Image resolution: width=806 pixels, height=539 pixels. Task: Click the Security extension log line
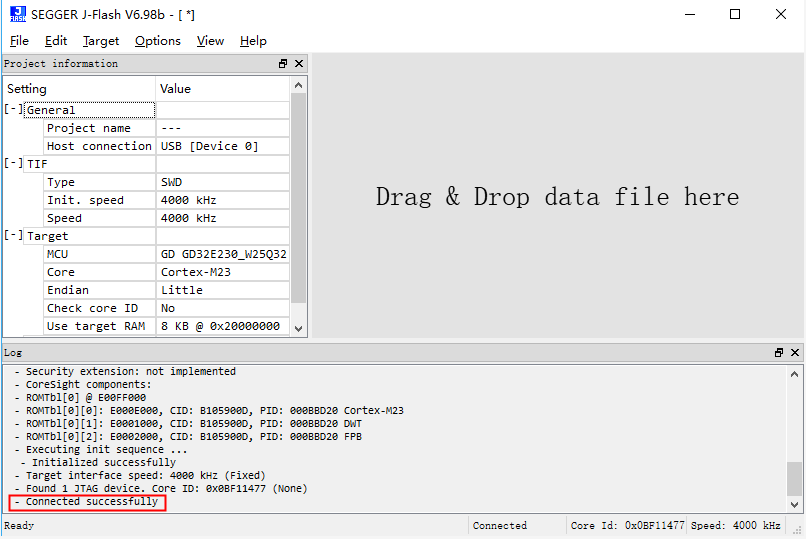[x=125, y=371]
